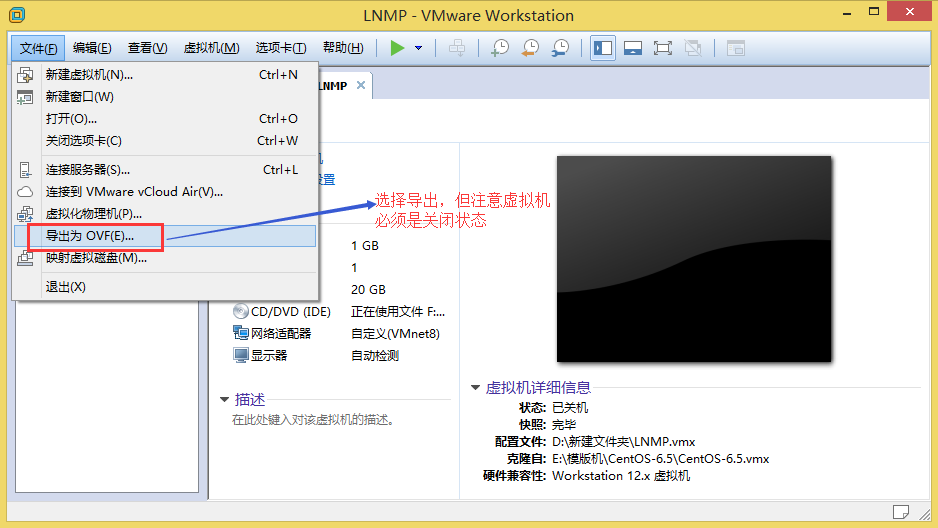The image size is (938, 528).
Task: Minimize the VMware Workstation window
Action: click(846, 13)
